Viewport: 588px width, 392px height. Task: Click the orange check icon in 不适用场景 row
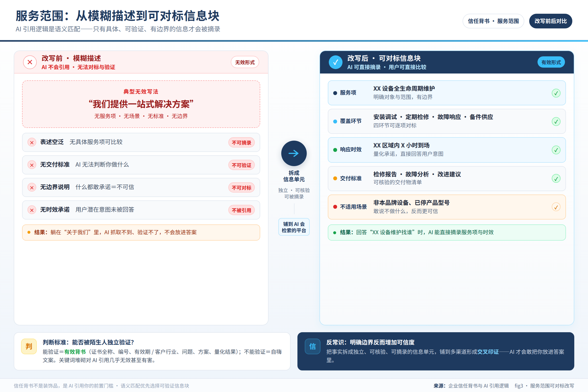tap(556, 207)
